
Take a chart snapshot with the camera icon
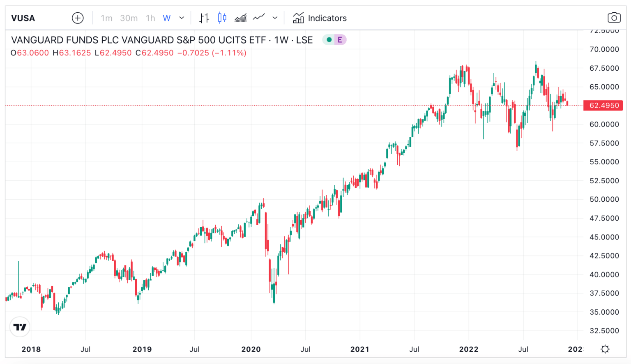614,18
